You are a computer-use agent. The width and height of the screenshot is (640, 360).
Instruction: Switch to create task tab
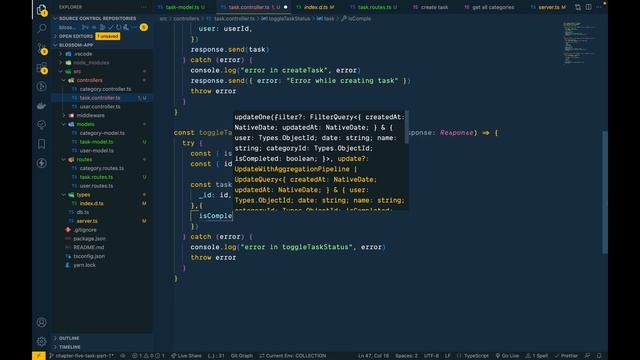[431, 7]
